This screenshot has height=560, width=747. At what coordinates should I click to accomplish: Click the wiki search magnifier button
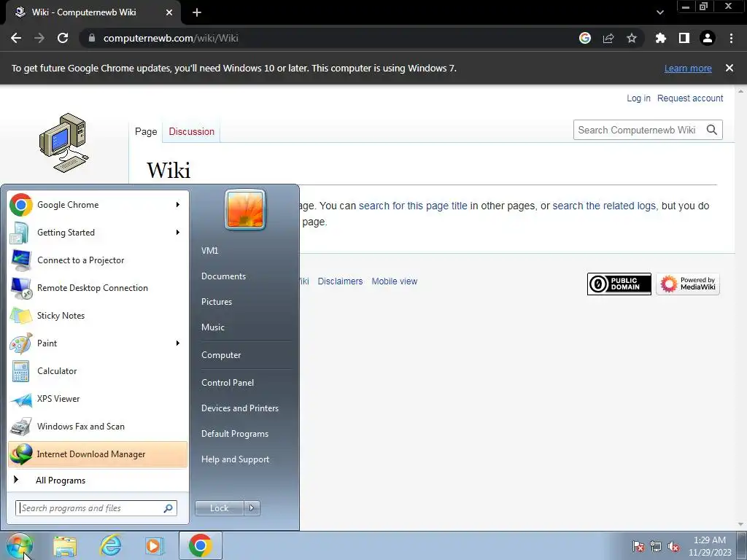(712, 130)
